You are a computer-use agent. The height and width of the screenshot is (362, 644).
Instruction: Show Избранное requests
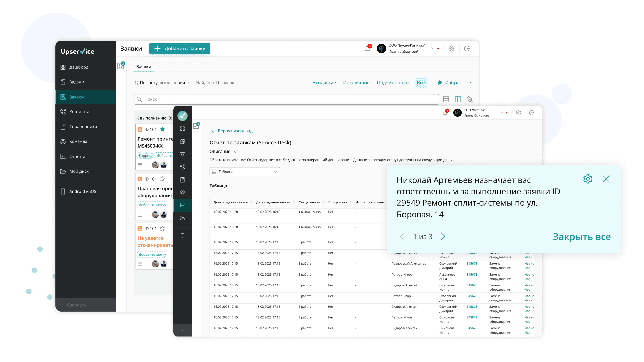pos(454,83)
